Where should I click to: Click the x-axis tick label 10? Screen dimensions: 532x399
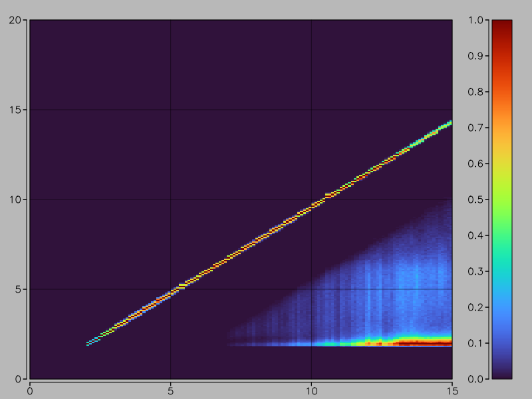coord(312,388)
